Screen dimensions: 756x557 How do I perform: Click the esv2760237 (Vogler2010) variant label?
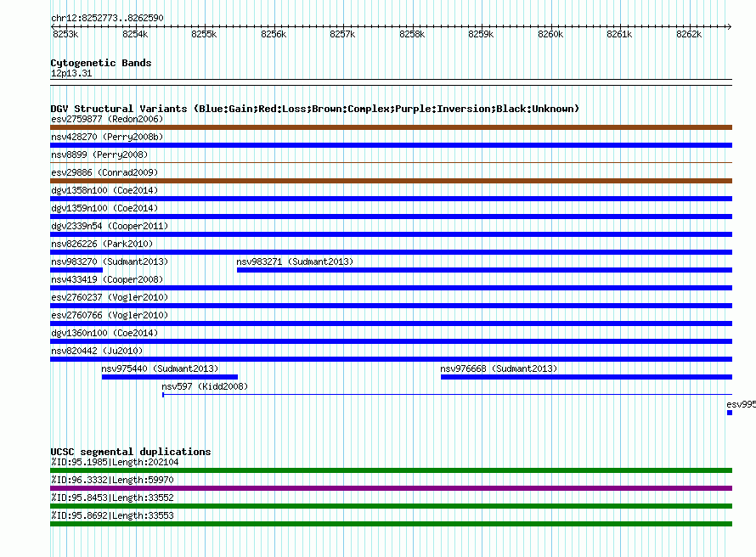(110, 297)
